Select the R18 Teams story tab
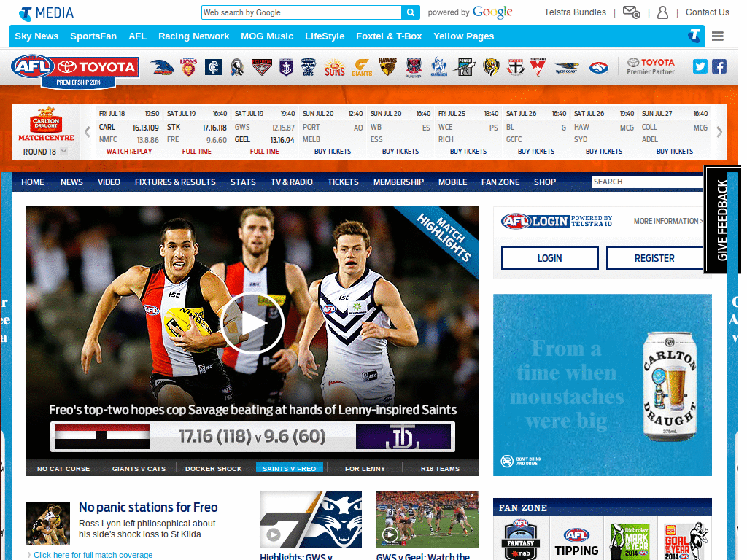The image size is (747, 560). pyautogui.click(x=440, y=469)
